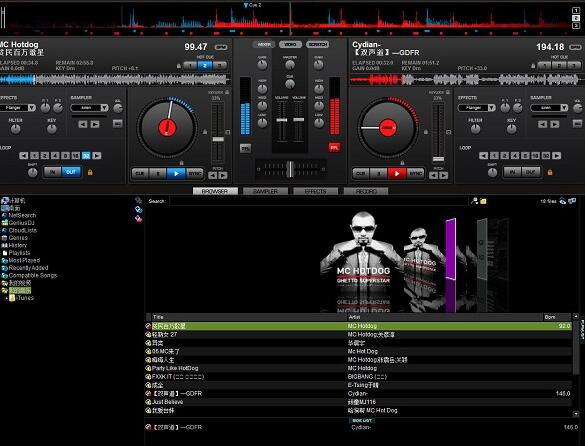
Task: Set loop IN point on right deck
Action: coord(512,172)
